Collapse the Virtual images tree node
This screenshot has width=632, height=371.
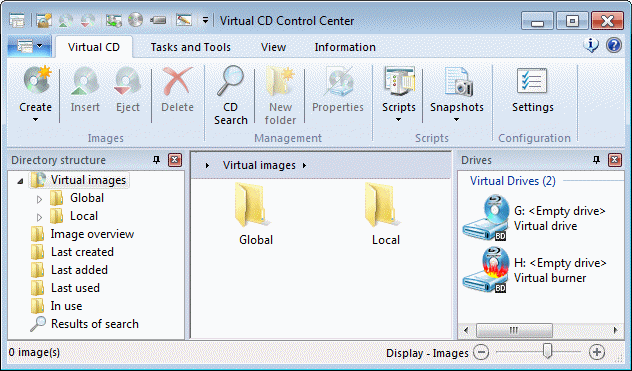click(20, 181)
